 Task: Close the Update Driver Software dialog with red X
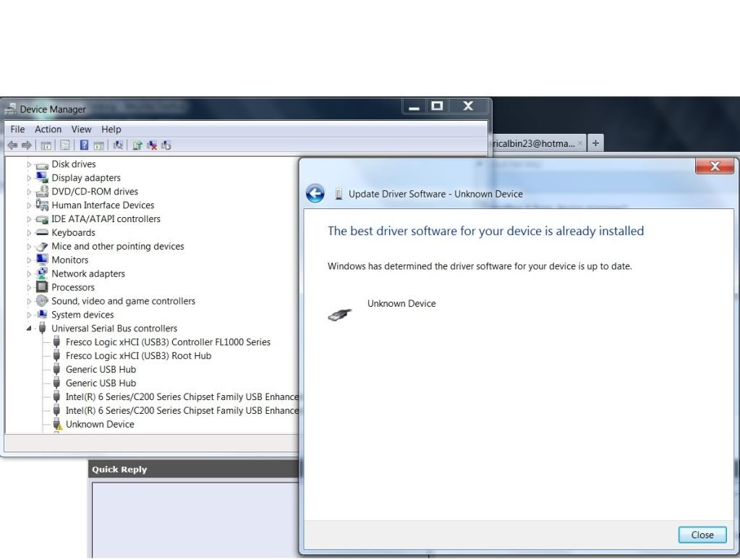pyautogui.click(x=715, y=166)
